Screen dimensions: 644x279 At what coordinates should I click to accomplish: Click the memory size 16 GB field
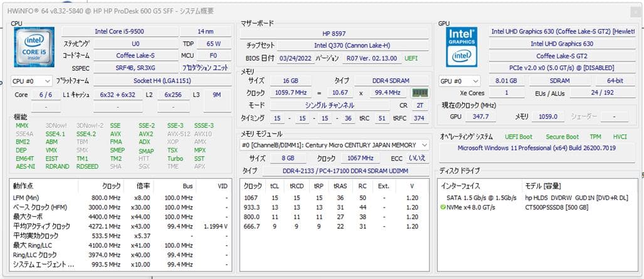[x=291, y=81]
